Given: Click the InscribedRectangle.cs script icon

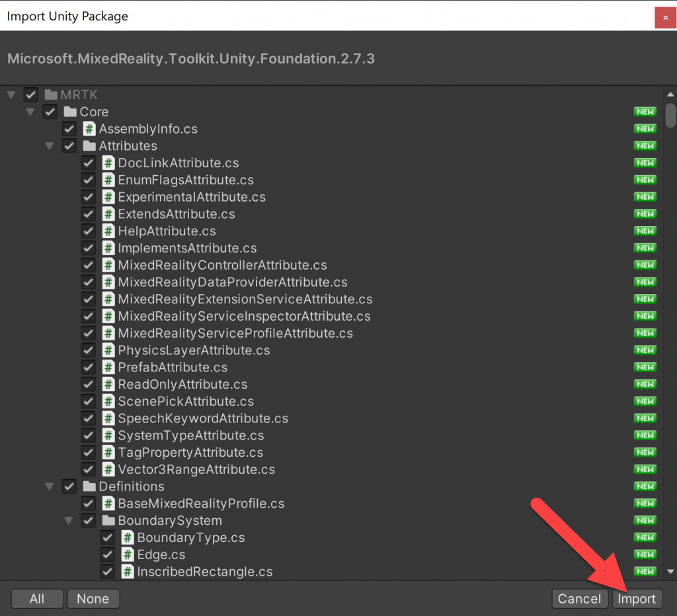Looking at the screenshot, I should coord(128,572).
